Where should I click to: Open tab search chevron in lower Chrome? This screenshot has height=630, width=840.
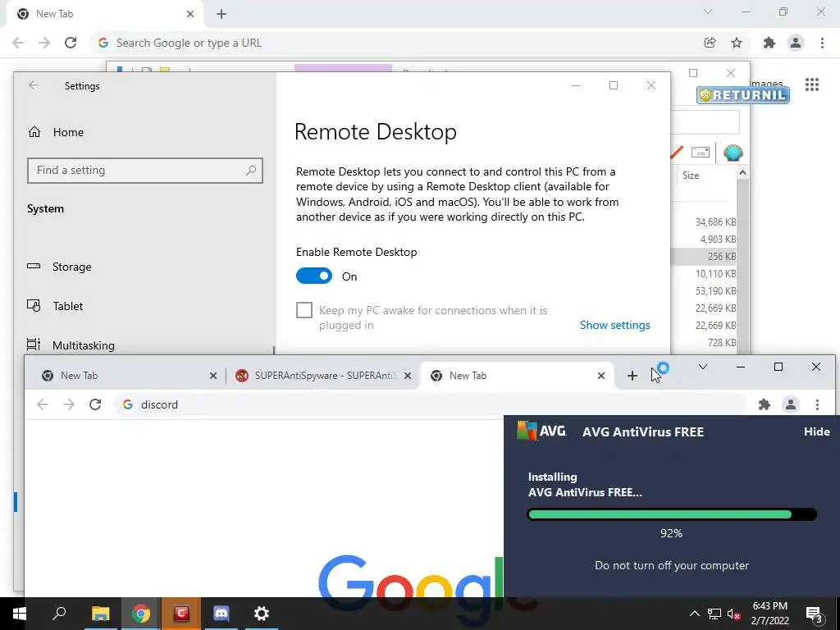tap(703, 367)
